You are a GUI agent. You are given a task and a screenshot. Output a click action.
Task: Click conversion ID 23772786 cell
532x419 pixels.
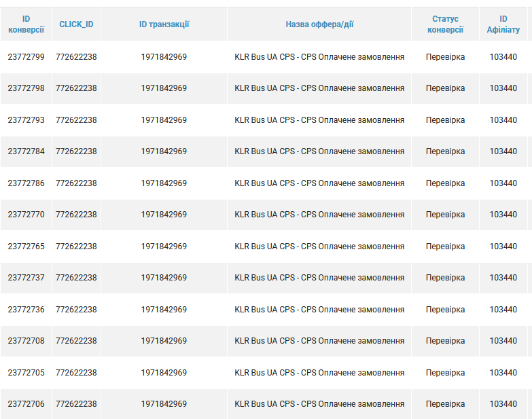pyautogui.click(x=26, y=183)
